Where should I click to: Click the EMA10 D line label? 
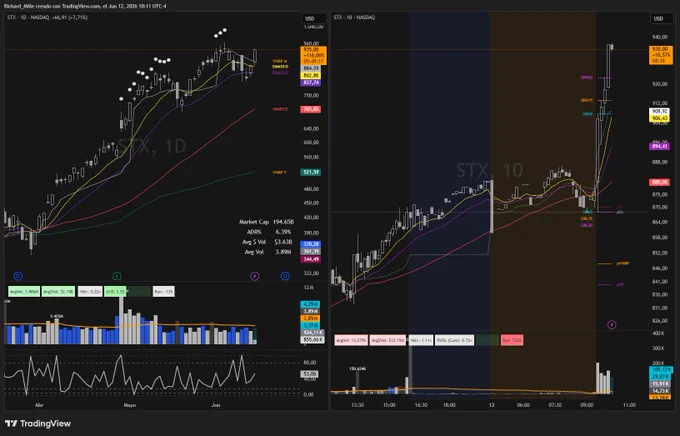pyautogui.click(x=280, y=67)
